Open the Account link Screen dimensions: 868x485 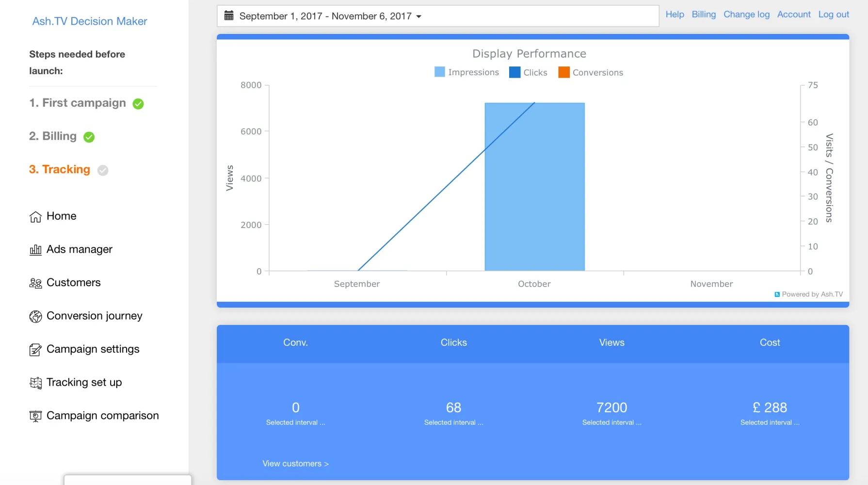coord(794,15)
